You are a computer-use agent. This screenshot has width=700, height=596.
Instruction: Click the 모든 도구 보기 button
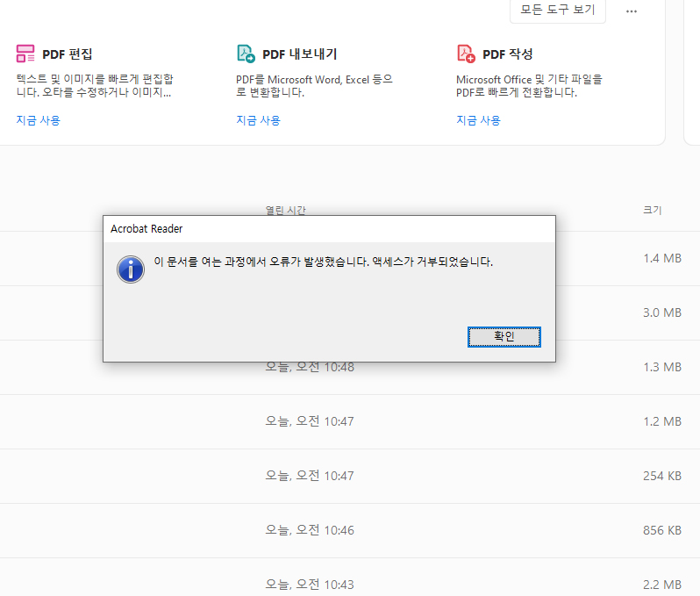click(x=558, y=10)
